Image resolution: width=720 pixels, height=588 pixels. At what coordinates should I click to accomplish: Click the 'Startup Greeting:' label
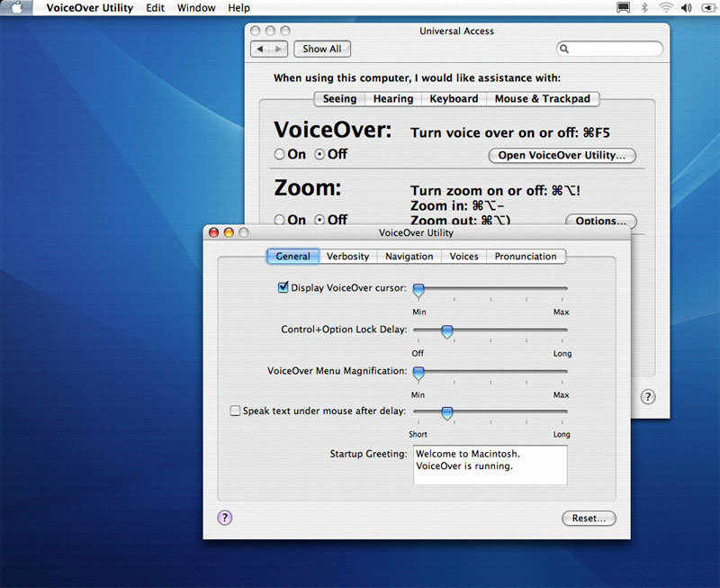(368, 454)
